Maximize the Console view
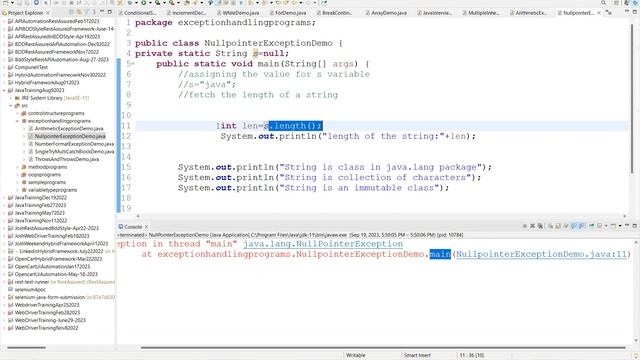 point(635,226)
